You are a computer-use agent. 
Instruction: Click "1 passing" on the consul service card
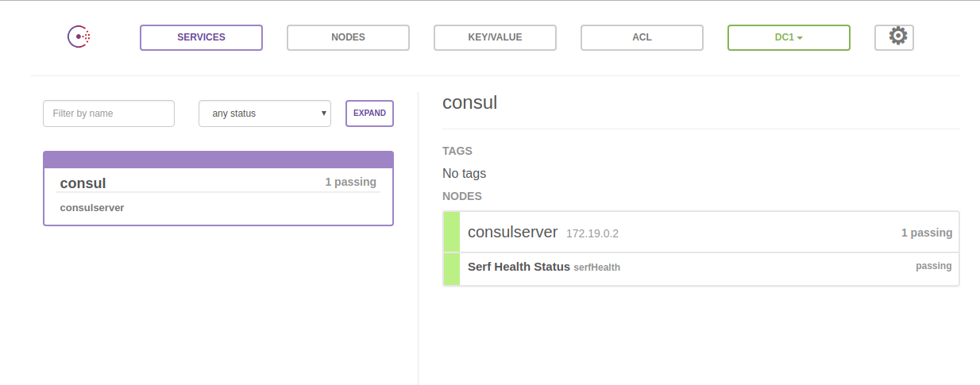[x=350, y=182]
